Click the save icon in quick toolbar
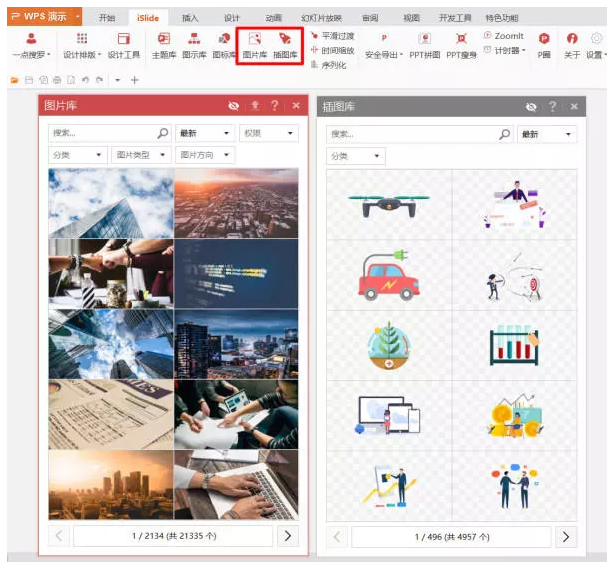This screenshot has height=566, width=614. point(29,80)
